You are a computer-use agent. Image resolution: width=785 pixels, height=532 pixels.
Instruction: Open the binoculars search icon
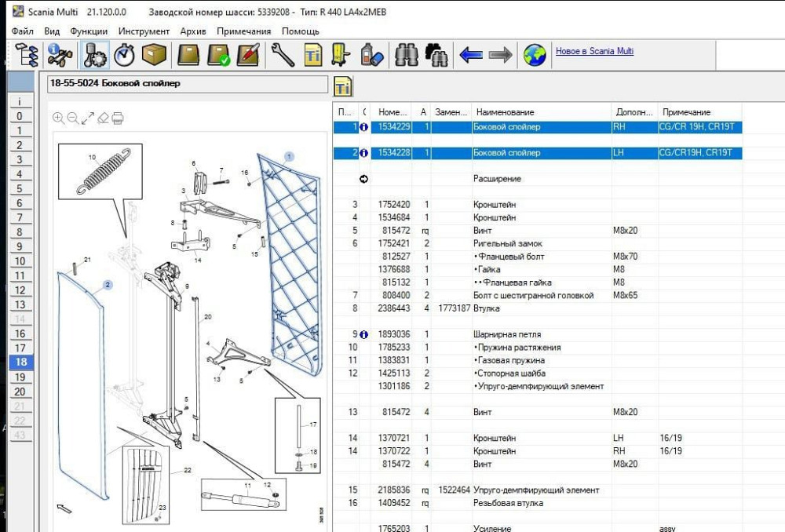[406, 55]
